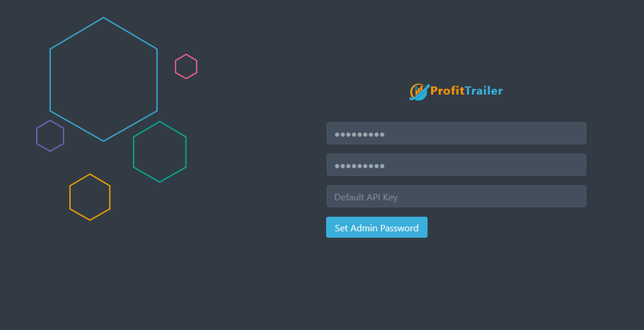The height and width of the screenshot is (330, 644).
Task: Click the ProfitTrailer chart logo icon
Action: click(419, 92)
